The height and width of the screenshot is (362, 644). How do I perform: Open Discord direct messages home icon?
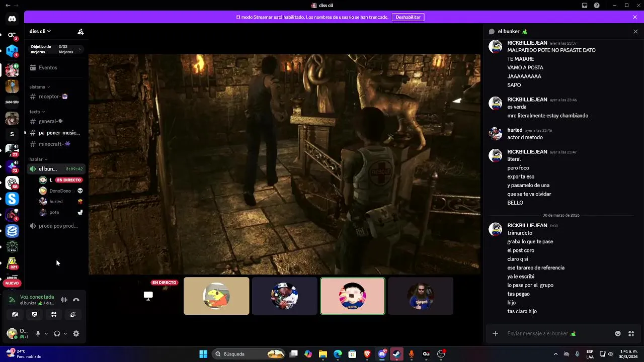[x=12, y=19]
